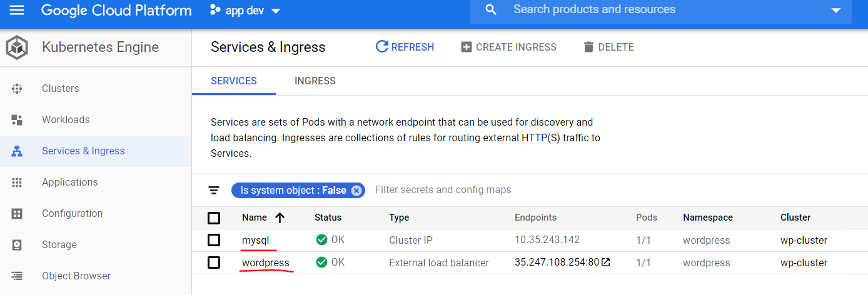
Task: Sort services by Name column arrow
Action: [x=280, y=217]
